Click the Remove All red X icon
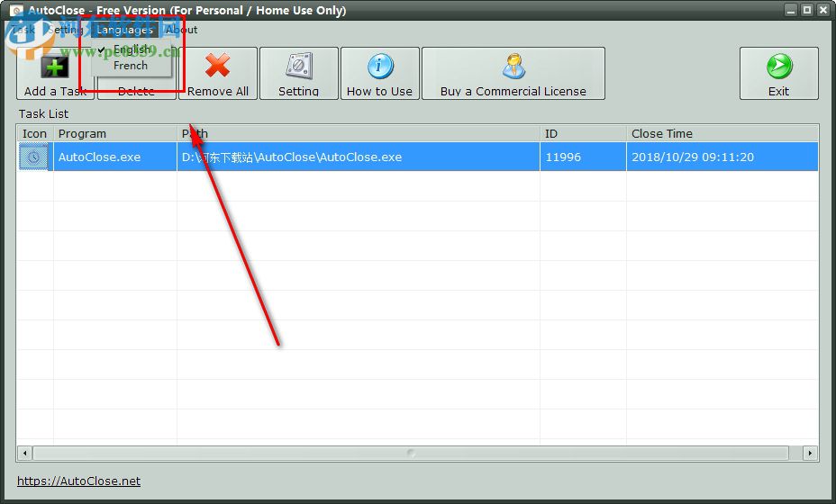 [217, 66]
